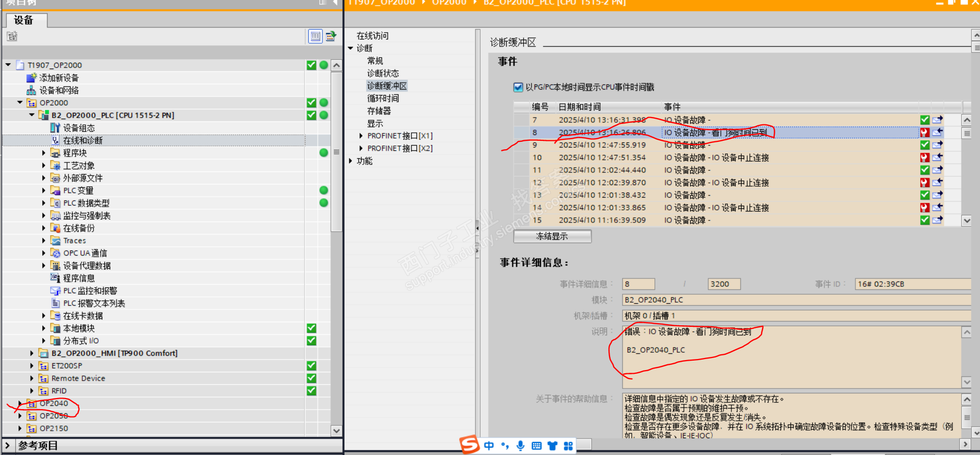Click the shirt skin icon on the IME bar

pos(553,446)
